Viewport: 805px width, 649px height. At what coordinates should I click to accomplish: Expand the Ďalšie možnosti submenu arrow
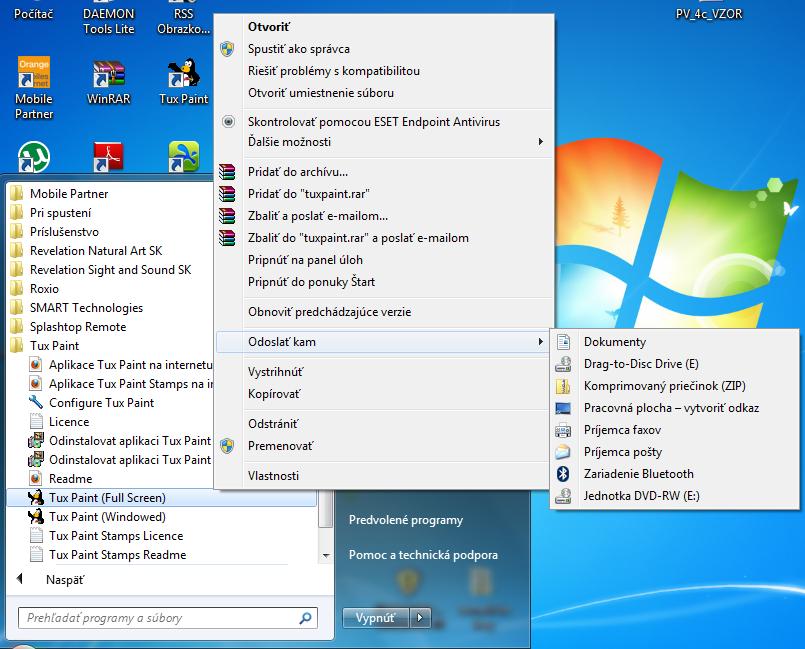pos(541,142)
